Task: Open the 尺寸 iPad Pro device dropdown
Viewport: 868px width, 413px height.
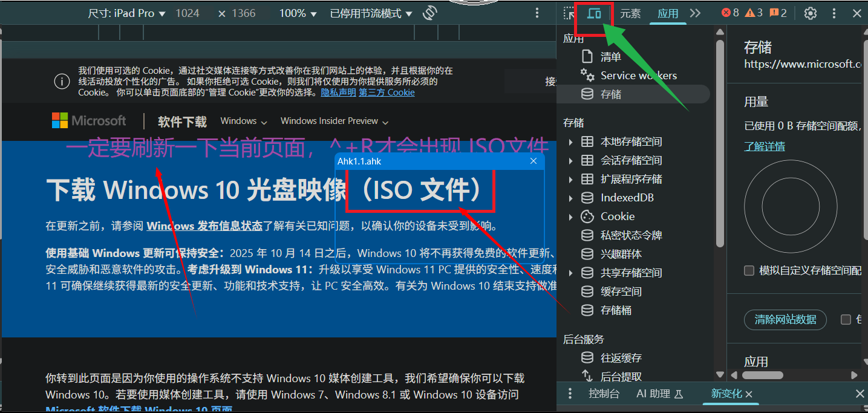Action: 127,13
